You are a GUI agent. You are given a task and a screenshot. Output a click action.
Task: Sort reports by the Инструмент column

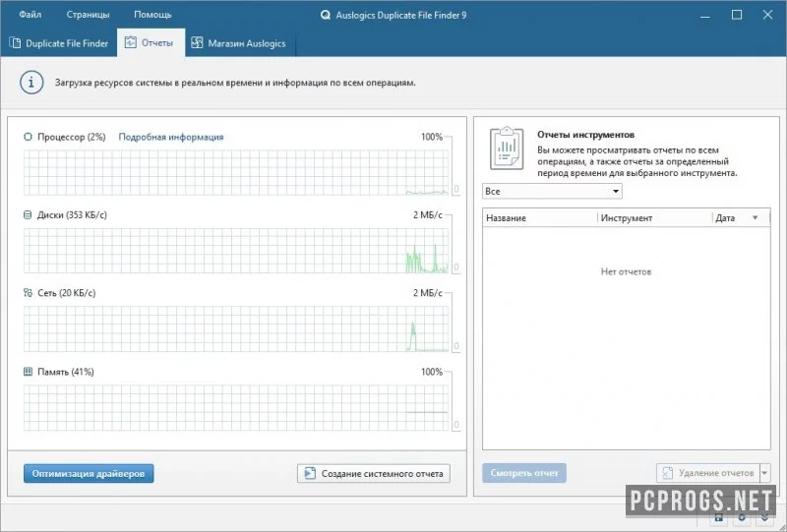pyautogui.click(x=654, y=218)
